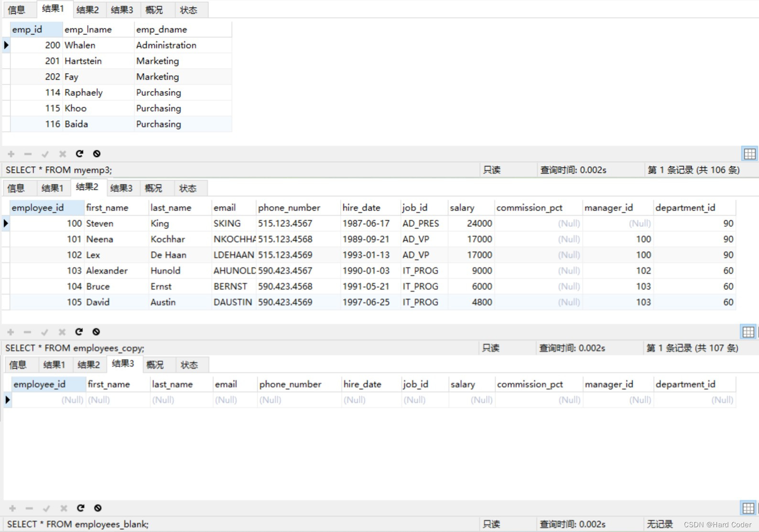Switch myemp3 panel to grid view
The width and height of the screenshot is (759, 532).
(x=749, y=153)
